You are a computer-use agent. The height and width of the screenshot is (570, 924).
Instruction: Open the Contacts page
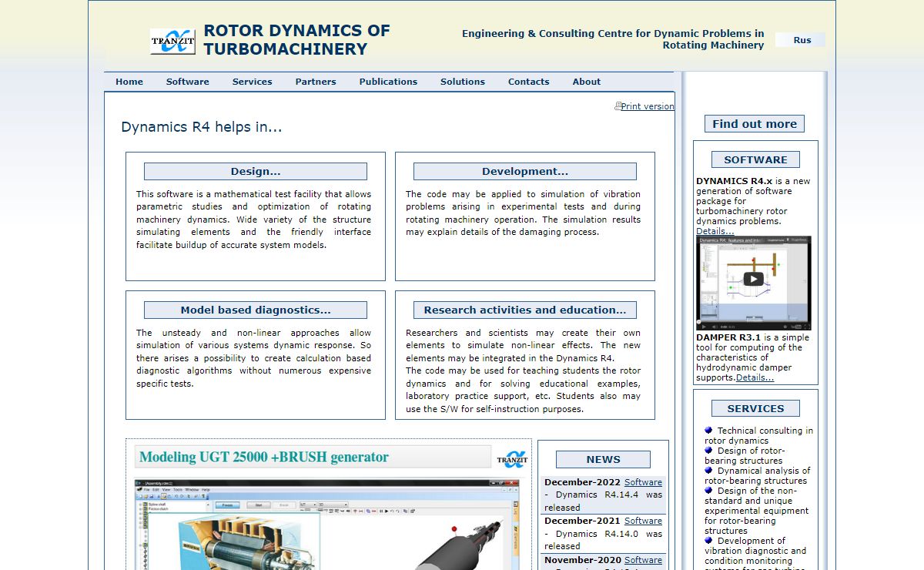[529, 82]
